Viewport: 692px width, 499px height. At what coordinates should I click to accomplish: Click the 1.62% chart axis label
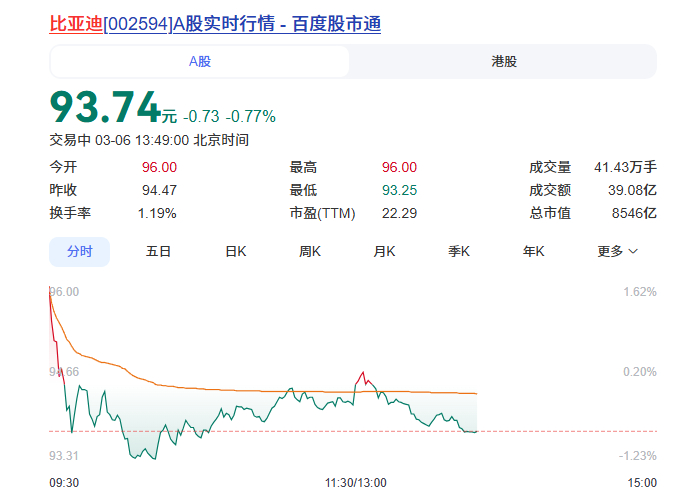click(640, 292)
